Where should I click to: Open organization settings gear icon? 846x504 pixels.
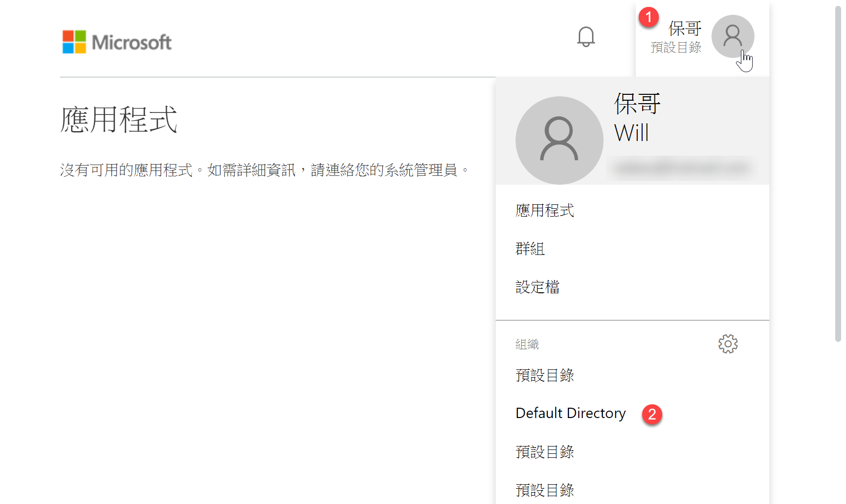coord(728,344)
